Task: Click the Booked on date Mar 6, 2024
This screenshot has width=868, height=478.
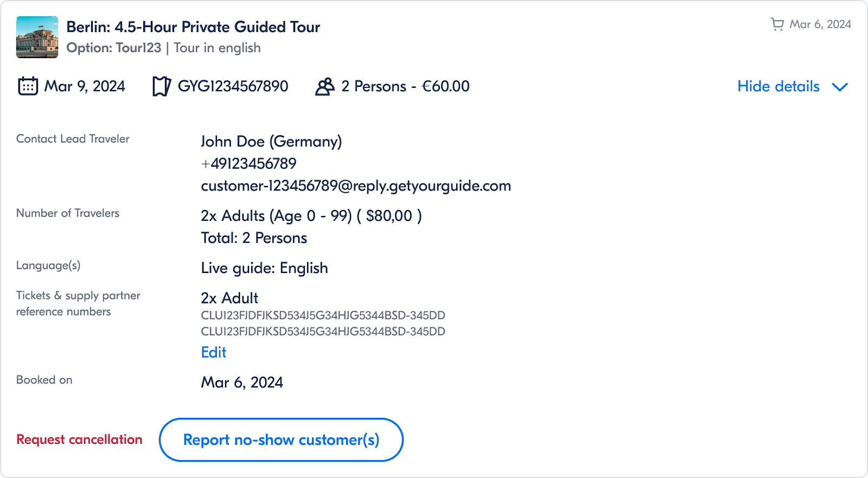Action: point(242,382)
